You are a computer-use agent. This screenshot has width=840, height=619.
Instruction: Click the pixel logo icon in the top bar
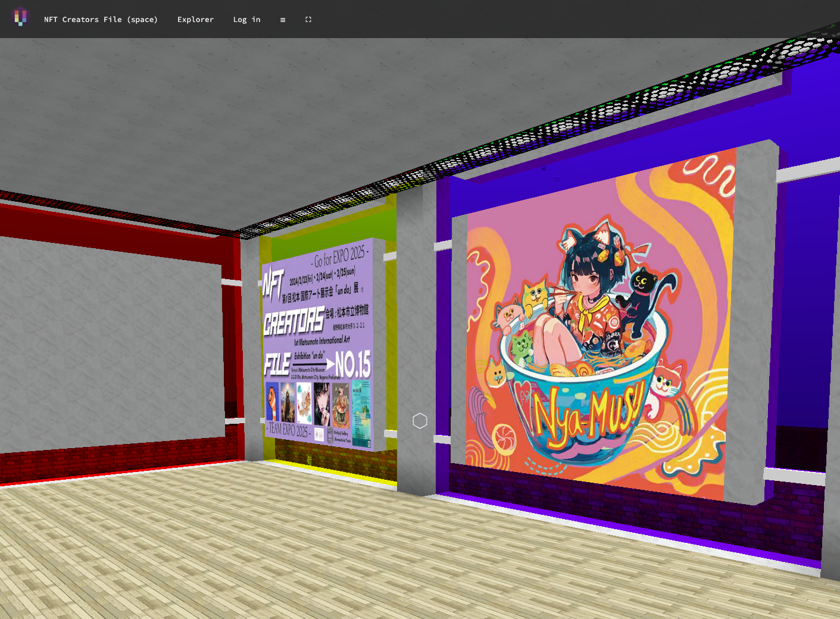(x=20, y=17)
